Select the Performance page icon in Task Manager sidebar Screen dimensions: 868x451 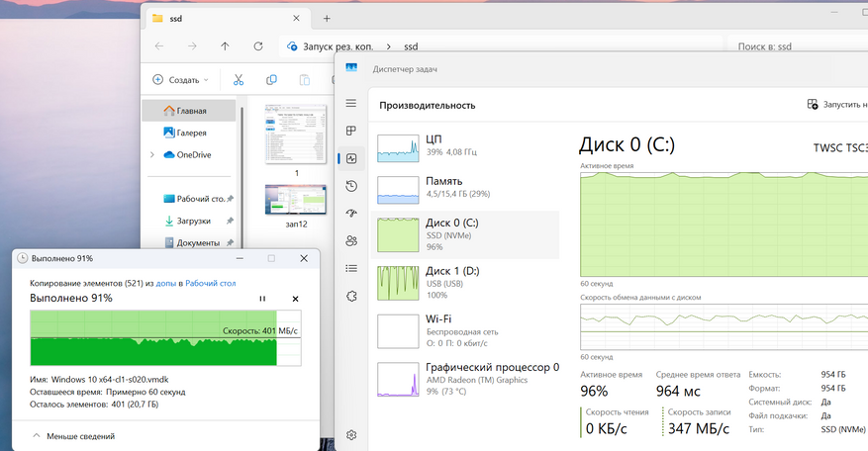(351, 158)
